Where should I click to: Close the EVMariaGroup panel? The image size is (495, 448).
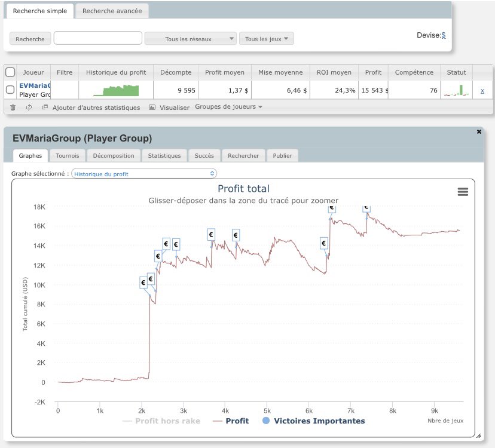pyautogui.click(x=479, y=131)
